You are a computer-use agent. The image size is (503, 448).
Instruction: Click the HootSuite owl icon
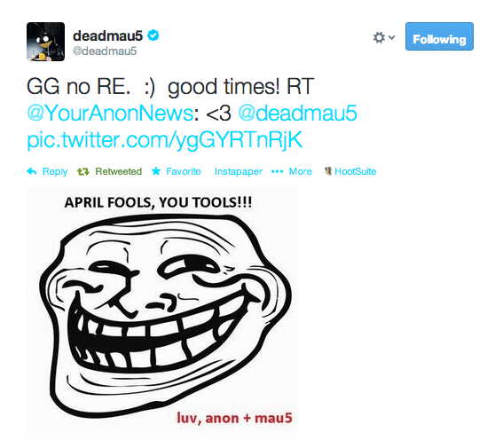[x=328, y=171]
